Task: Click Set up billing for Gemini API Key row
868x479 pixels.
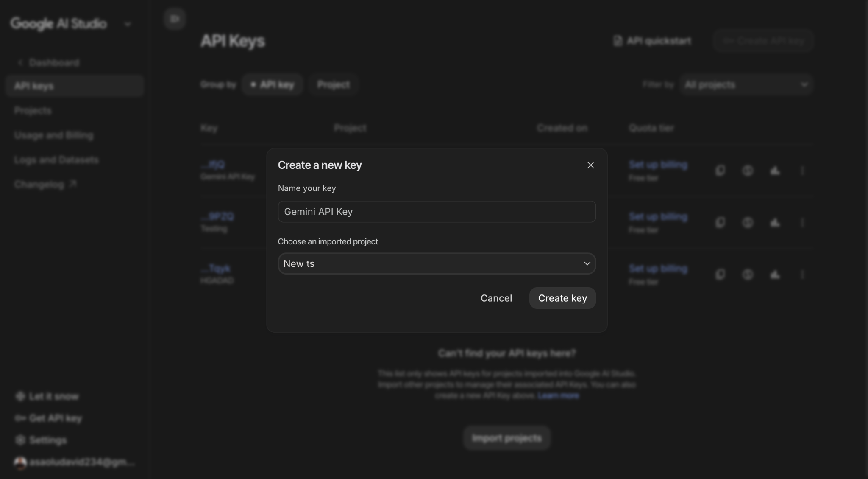Action: (x=658, y=165)
